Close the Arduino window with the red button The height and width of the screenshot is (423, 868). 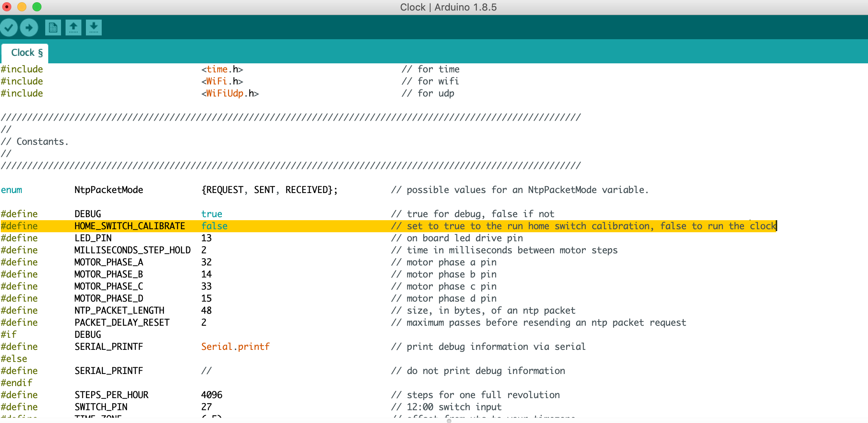(x=7, y=7)
